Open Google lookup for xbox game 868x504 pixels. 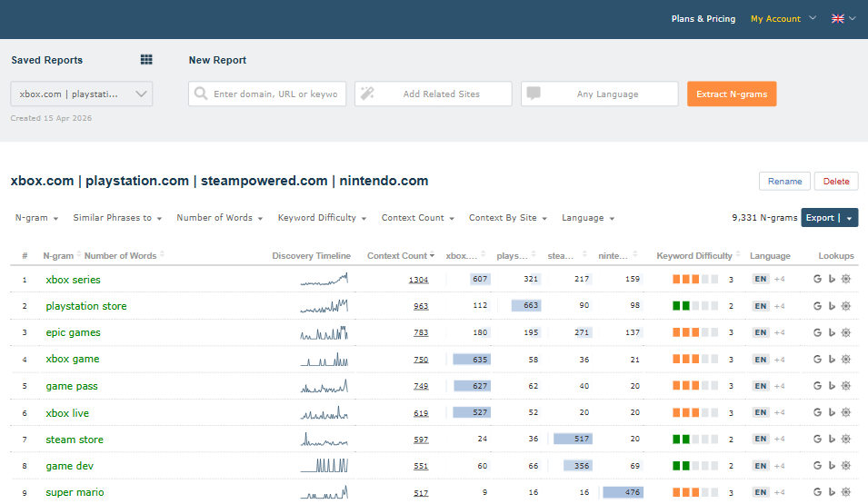click(817, 359)
